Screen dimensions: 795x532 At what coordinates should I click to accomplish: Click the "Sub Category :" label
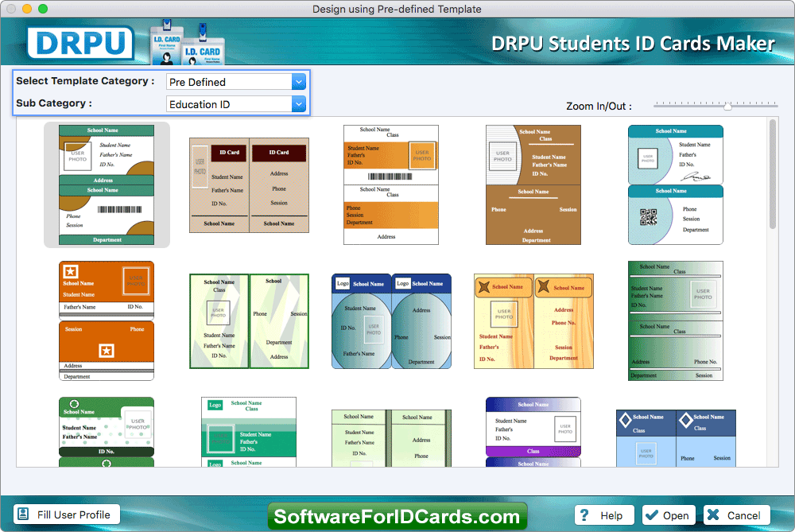click(x=54, y=103)
